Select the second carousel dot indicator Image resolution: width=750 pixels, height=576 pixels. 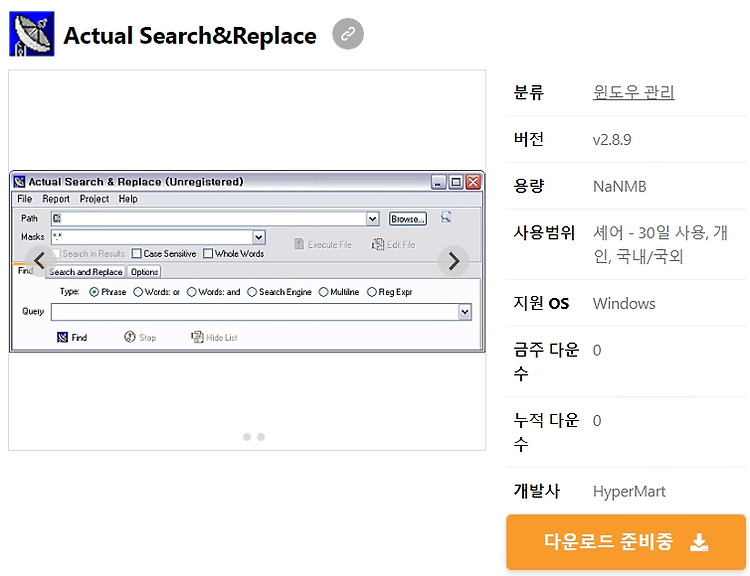[x=261, y=437]
